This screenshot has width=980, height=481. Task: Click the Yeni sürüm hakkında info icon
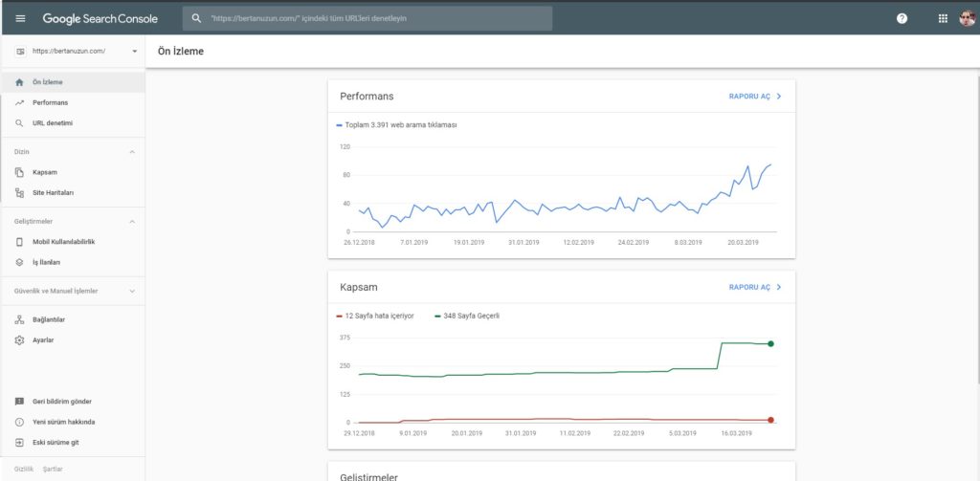coord(19,423)
